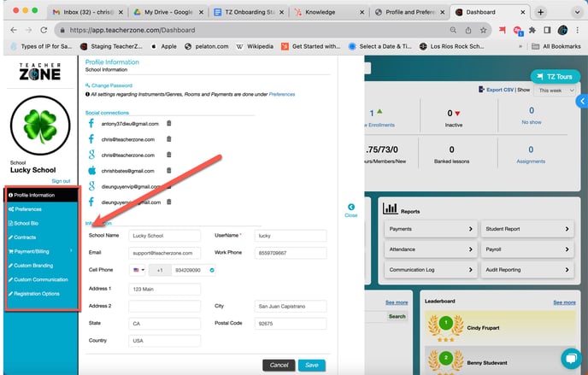588x375 pixels.
Task: Click the Save button
Action: [x=310, y=365]
